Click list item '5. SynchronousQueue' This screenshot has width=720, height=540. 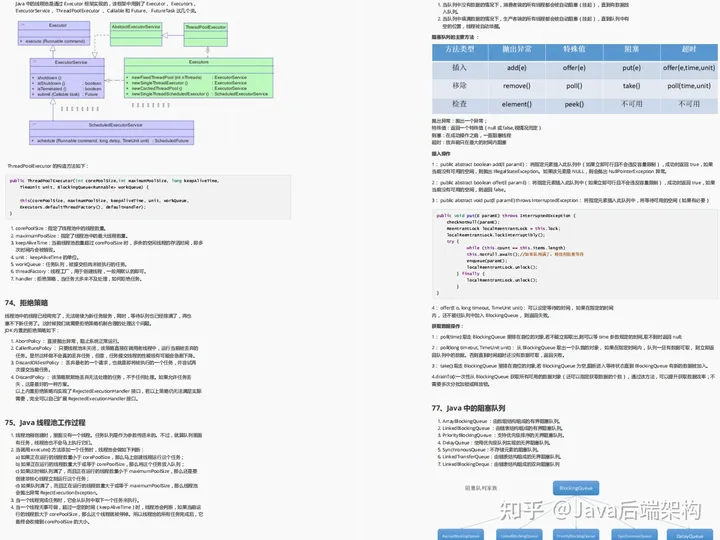coord(488,450)
